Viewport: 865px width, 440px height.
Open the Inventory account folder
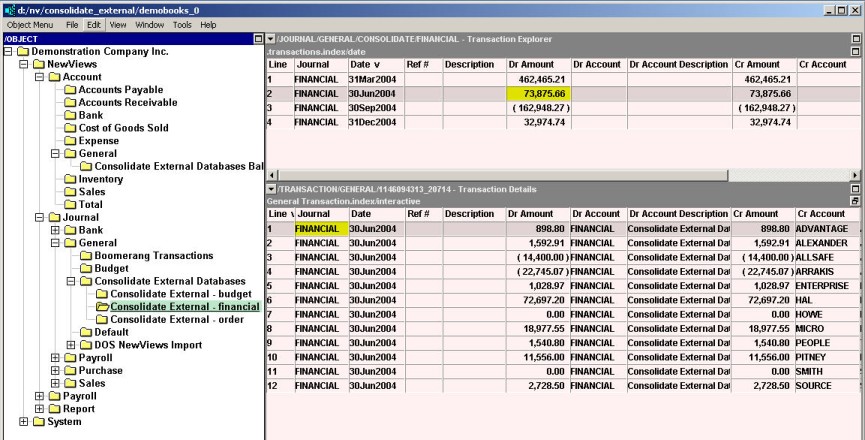click(x=106, y=179)
